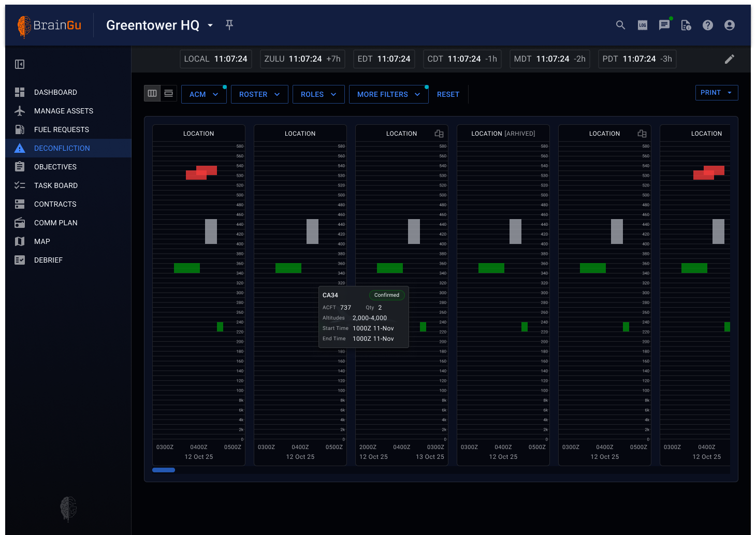Click the blue horizontal scrollbar thumb
Viewport: 756px width, 535px height.
pos(164,470)
